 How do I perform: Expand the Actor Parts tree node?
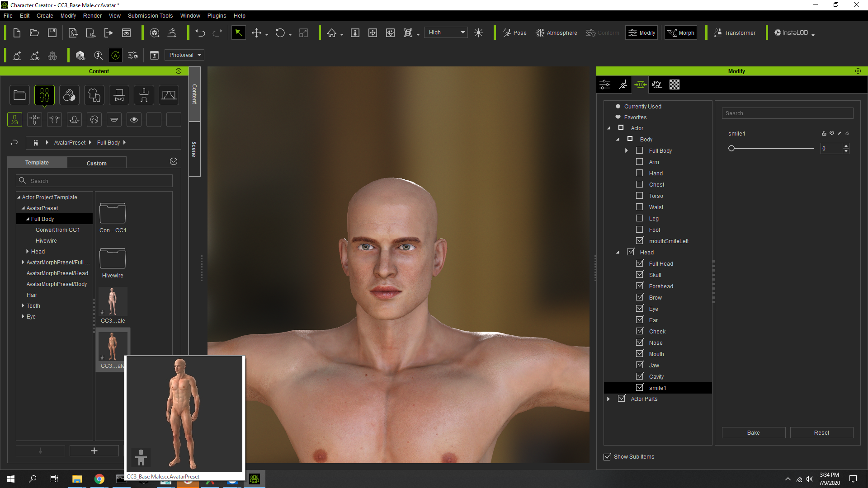pos(609,399)
